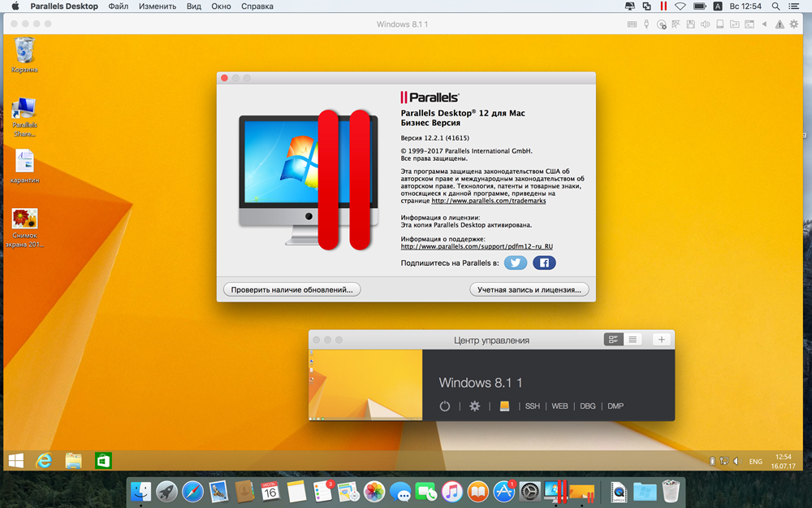Click the Parallels pause icon in menu bar
Viewport: 812px width, 508px height.
[x=663, y=7]
